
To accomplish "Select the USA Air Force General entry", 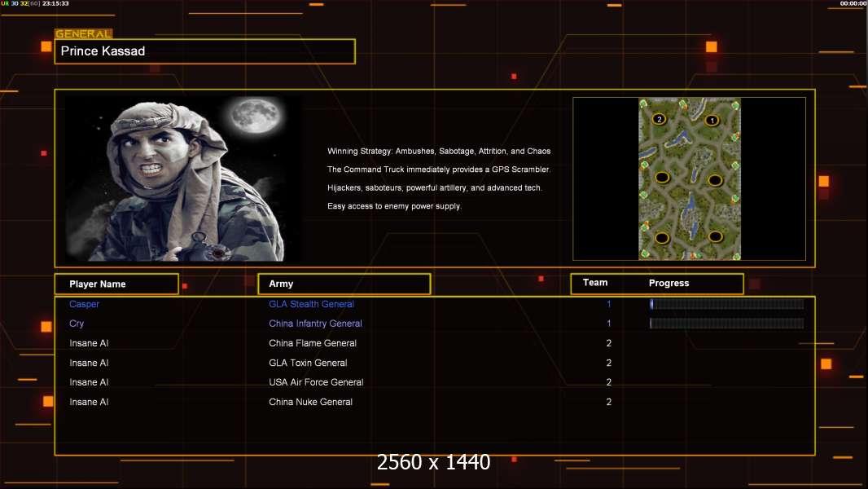I will click(316, 382).
